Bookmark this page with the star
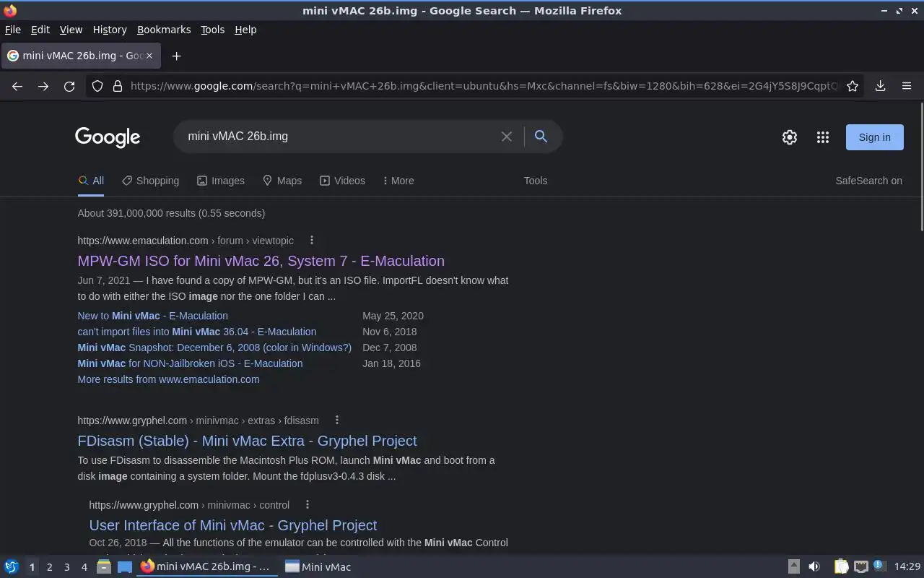This screenshot has width=924, height=578. pos(853,86)
